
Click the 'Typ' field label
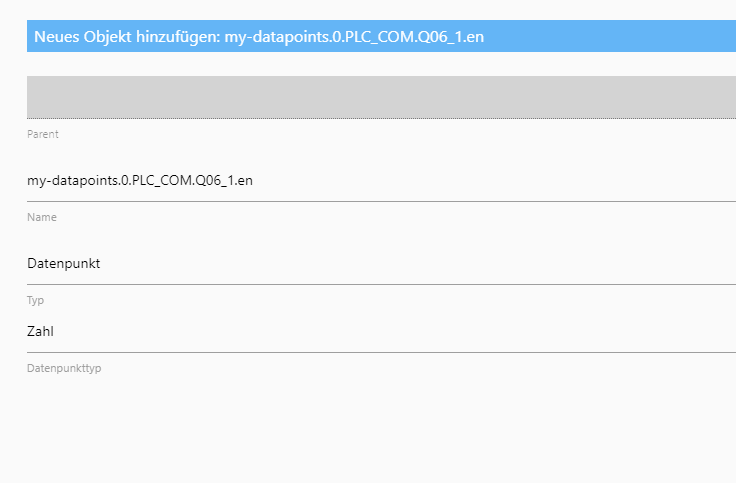[x=35, y=300]
